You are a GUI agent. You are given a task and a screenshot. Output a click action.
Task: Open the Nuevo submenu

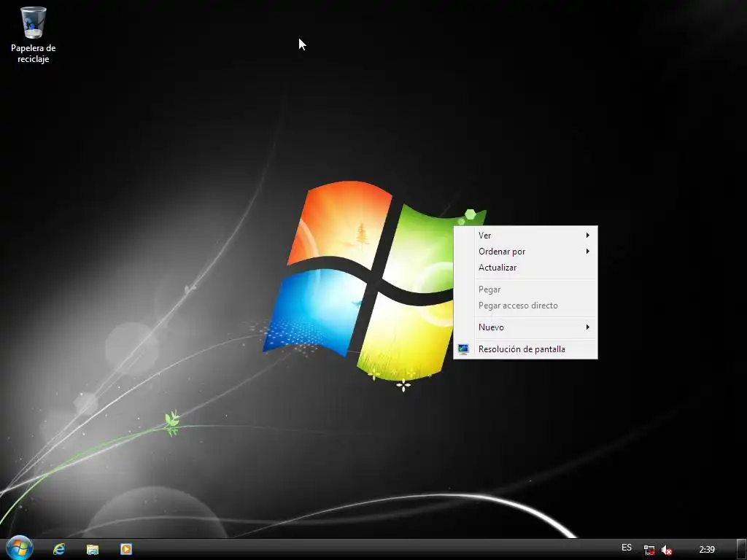point(525,327)
